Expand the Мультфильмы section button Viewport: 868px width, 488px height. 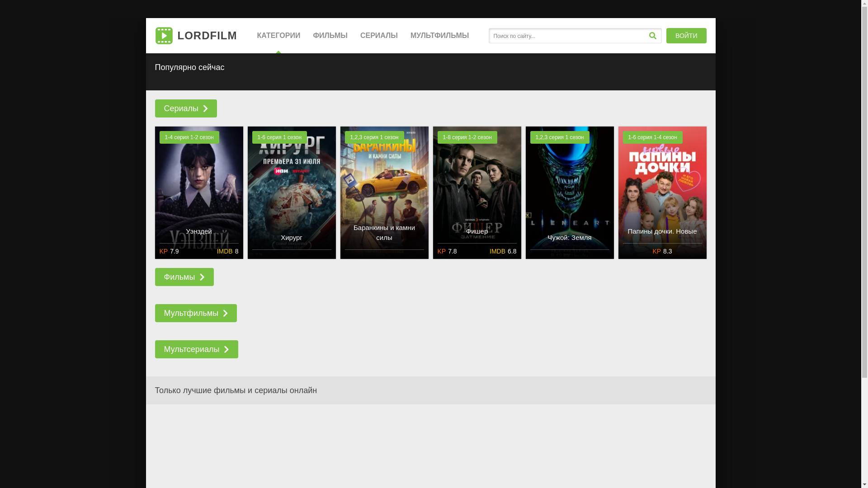pyautogui.click(x=195, y=313)
